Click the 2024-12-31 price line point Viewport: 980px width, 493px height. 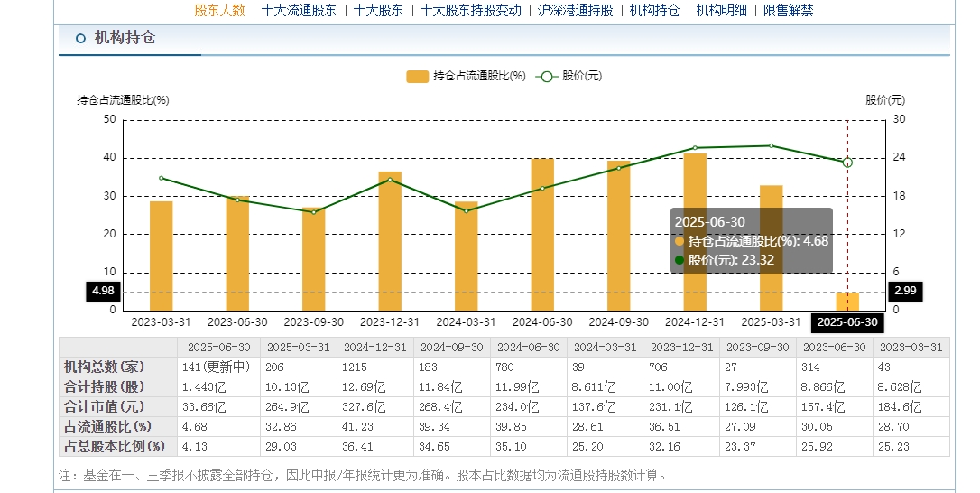695,148
